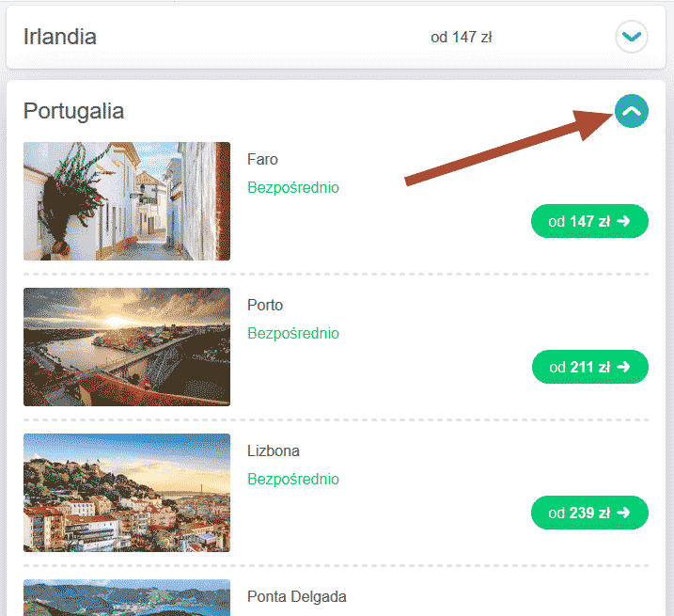This screenshot has width=674, height=616.
Task: Click the Faro 'od 147 zł' button
Action: 589,221
